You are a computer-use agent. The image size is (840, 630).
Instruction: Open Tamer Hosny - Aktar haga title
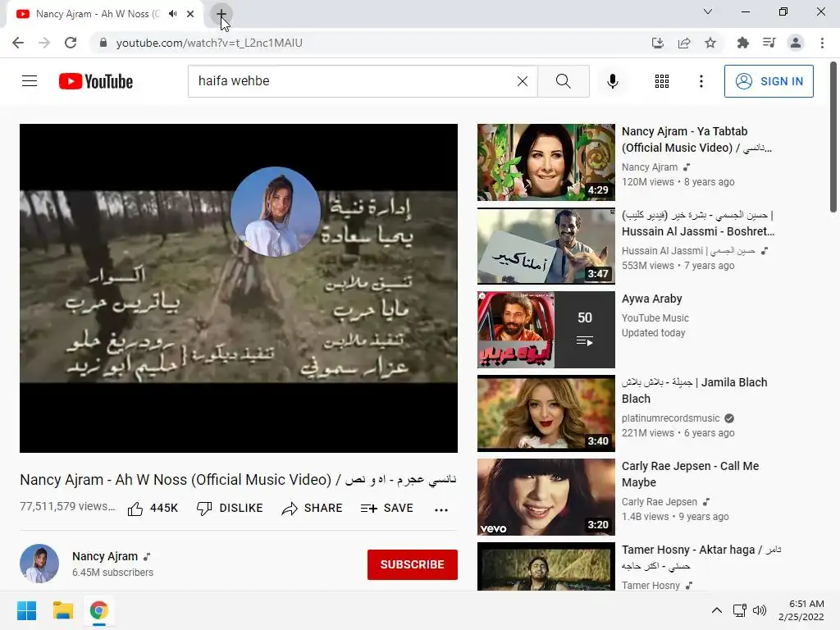(x=701, y=558)
